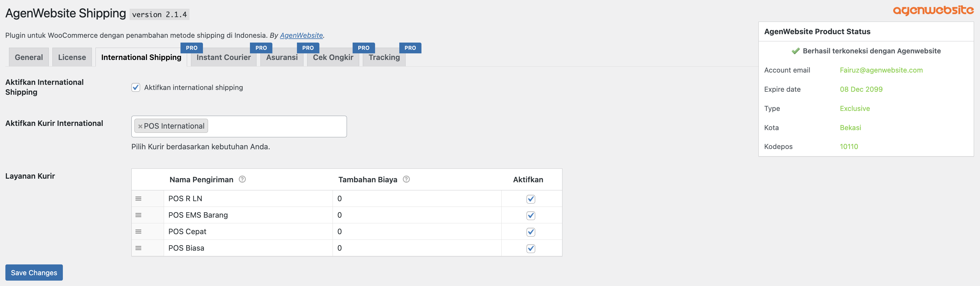Click the PRO badge on Tracking tab
980x286 pixels.
(x=410, y=48)
